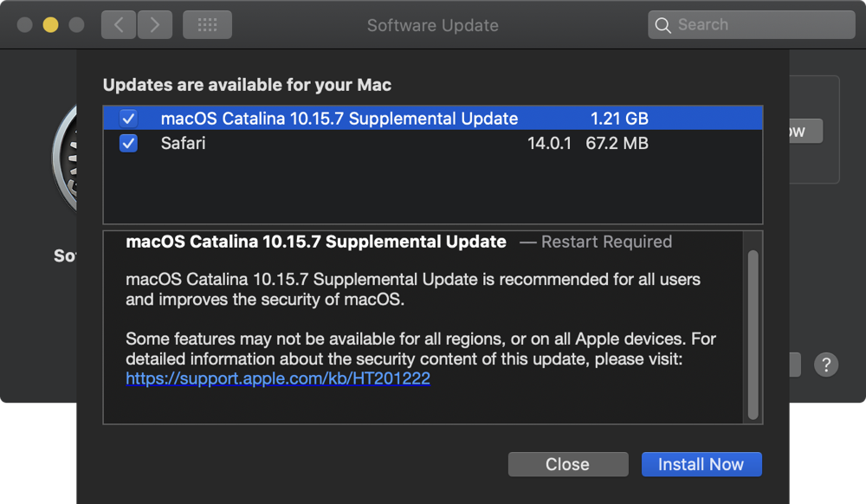Image resolution: width=866 pixels, height=504 pixels.
Task: Open the support.apple.com HT201222 link
Action: (278, 378)
